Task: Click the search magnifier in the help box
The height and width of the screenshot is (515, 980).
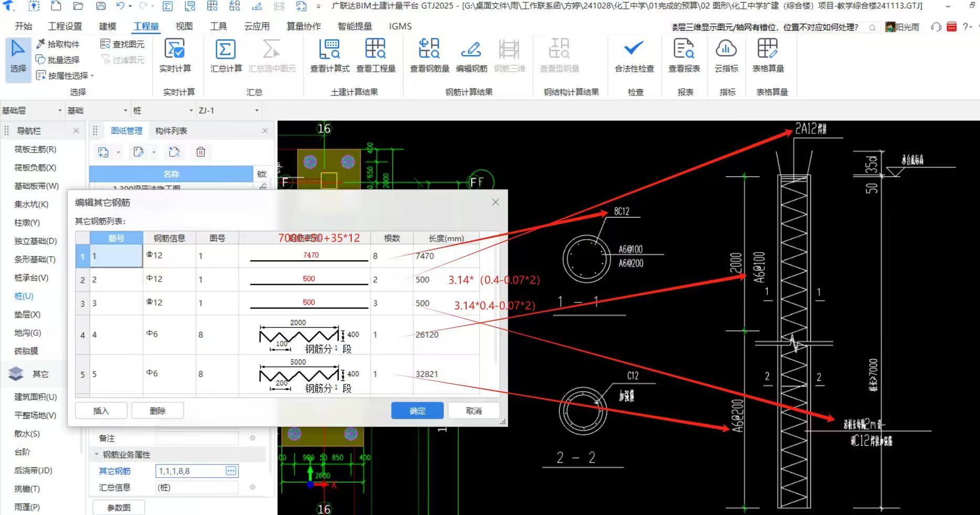Action: (872, 28)
